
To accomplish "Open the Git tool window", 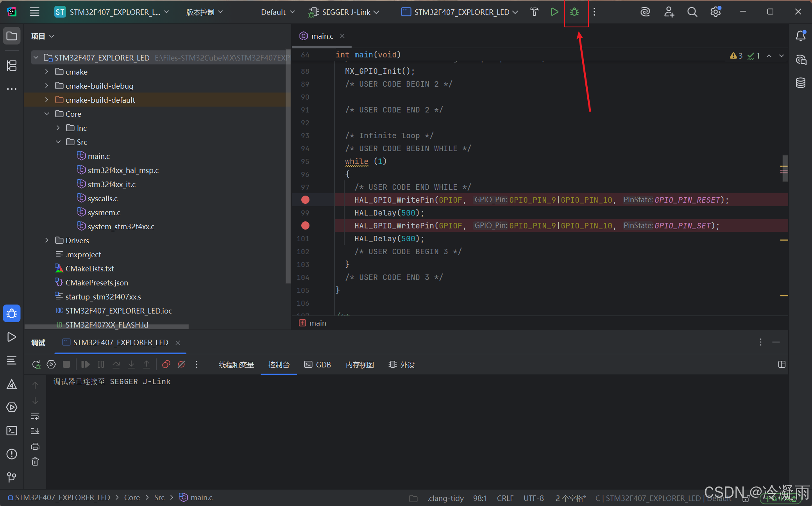I will pos(12,477).
